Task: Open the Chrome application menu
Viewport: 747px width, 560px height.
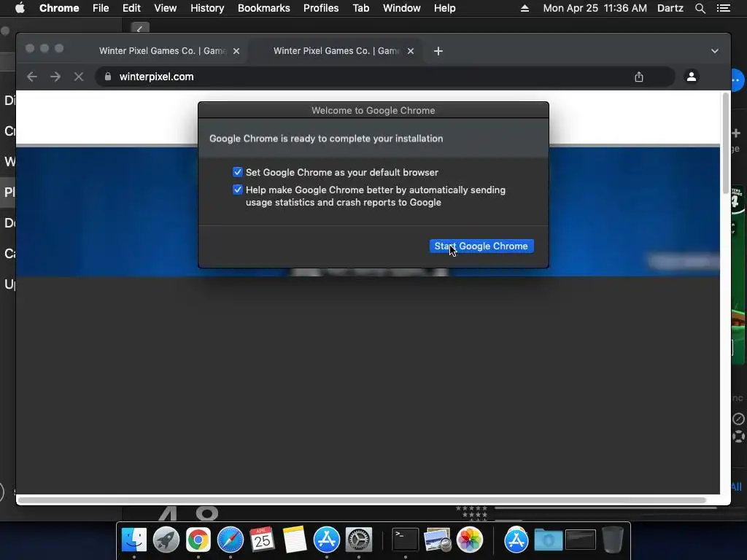Action: 59,8
